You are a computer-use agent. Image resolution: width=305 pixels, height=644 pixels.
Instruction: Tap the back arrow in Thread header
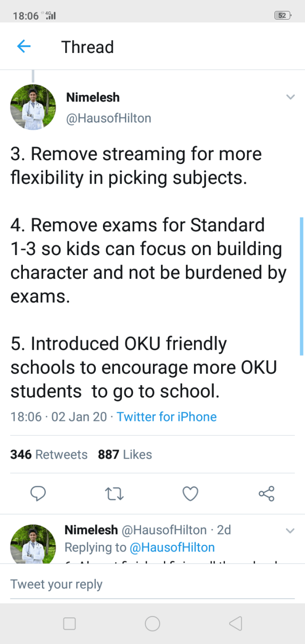coord(24,47)
